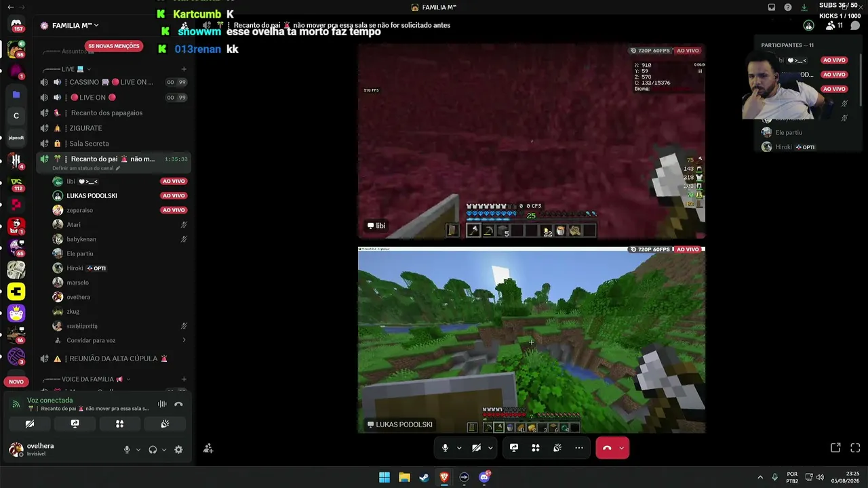Open microphone options arrow in user panel
This screenshot has width=868, height=488.
coord(138,449)
